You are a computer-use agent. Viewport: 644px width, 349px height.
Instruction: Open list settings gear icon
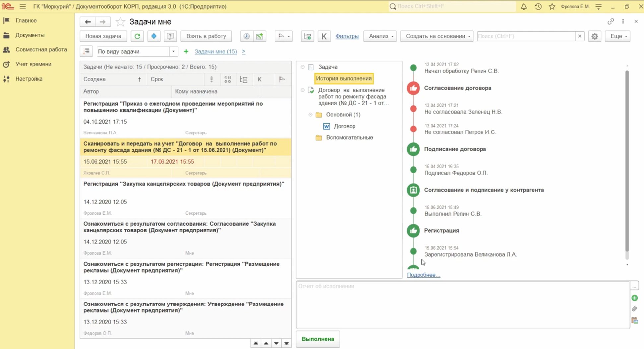coord(595,36)
